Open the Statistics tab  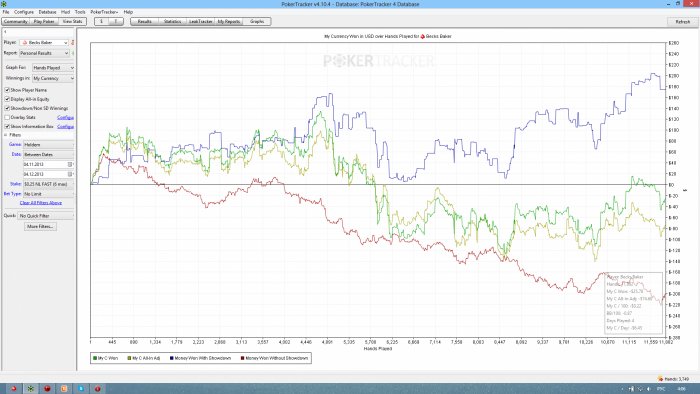tap(172, 21)
